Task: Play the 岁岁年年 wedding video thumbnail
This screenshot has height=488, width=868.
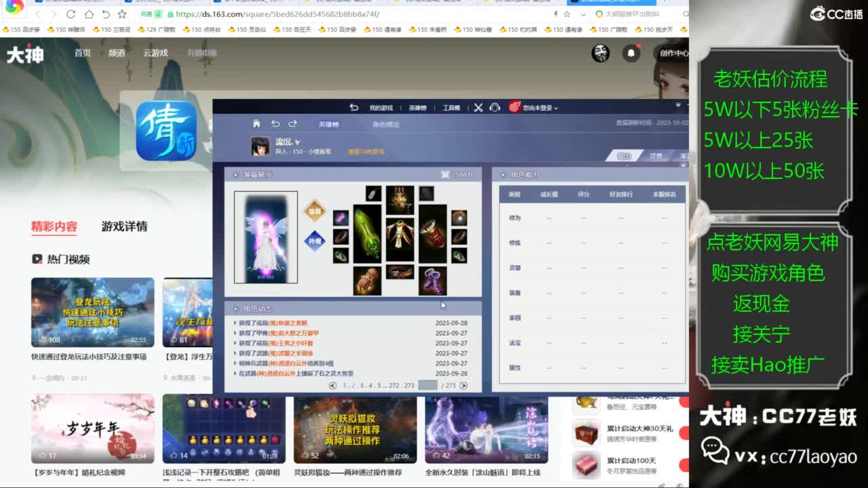Action: [93, 429]
